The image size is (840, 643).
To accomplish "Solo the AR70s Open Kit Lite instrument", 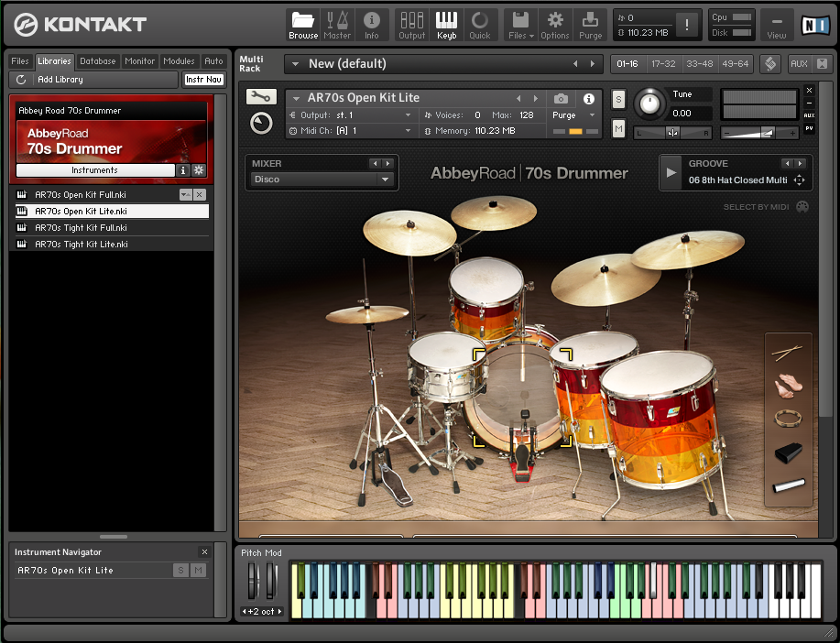I will click(x=618, y=99).
